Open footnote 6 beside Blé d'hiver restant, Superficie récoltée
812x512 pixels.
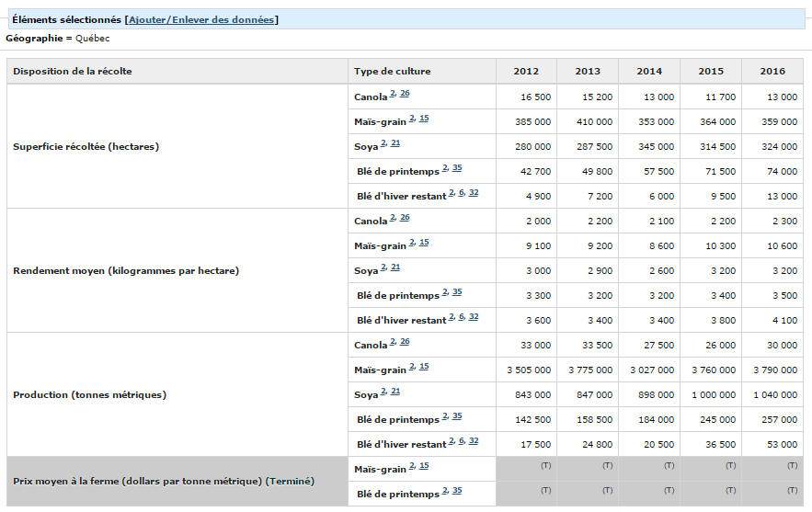463,193
